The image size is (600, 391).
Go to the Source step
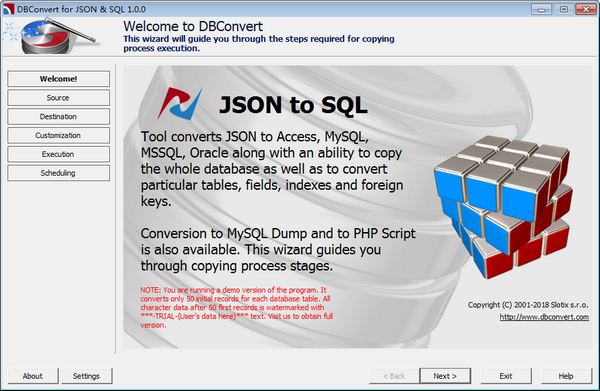(58, 98)
